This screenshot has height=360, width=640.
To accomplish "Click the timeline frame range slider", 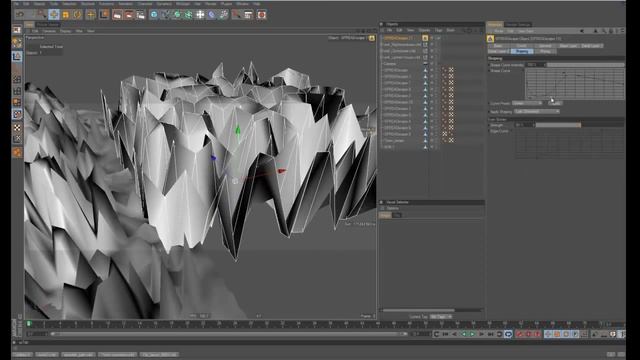I will [x=229, y=334].
